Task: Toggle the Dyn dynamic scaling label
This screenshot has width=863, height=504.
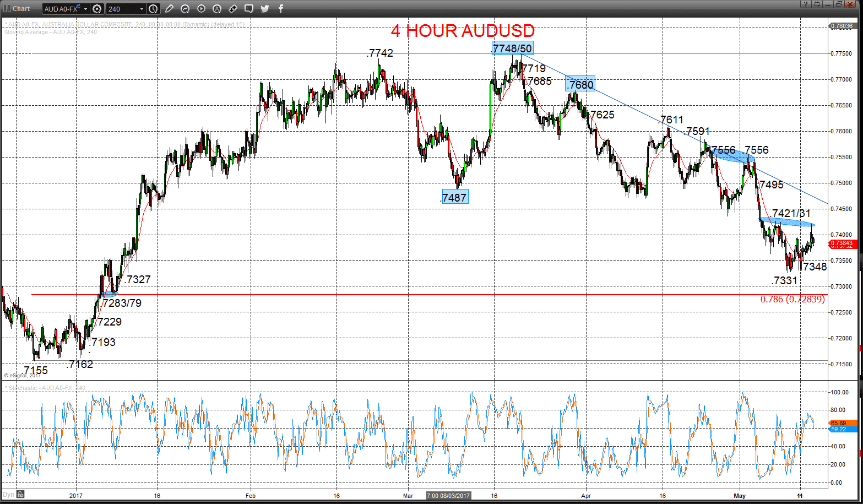Action: coord(8,494)
